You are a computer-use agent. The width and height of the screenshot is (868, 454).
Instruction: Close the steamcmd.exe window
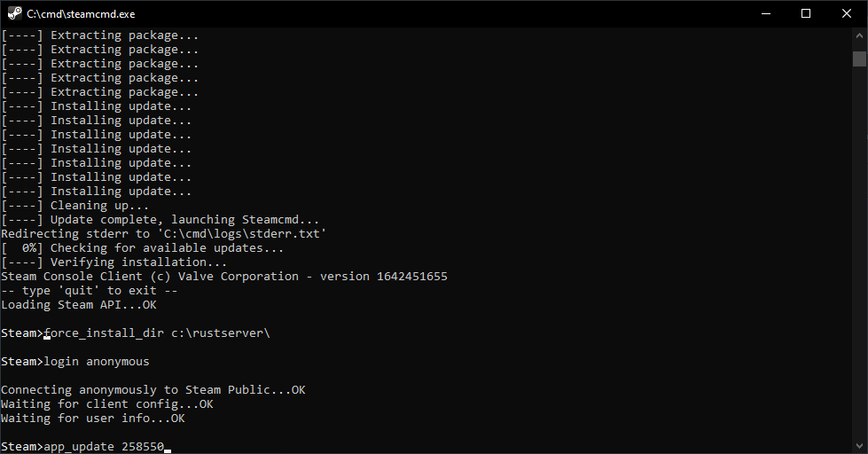[x=847, y=13]
